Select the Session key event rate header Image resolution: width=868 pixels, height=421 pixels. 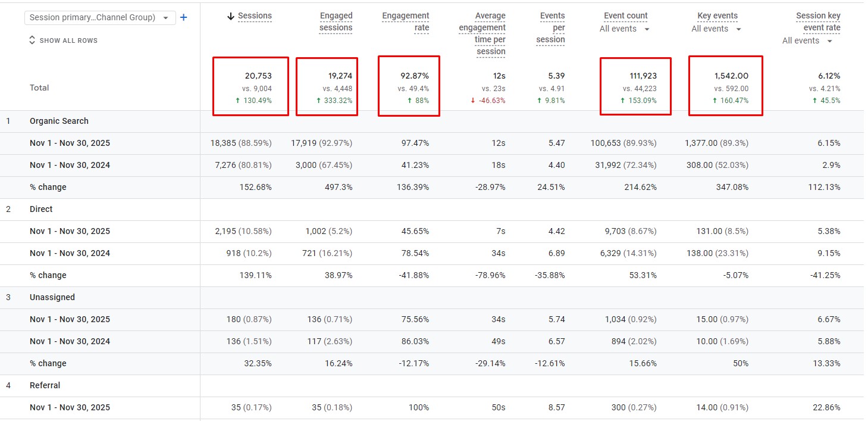pos(818,21)
